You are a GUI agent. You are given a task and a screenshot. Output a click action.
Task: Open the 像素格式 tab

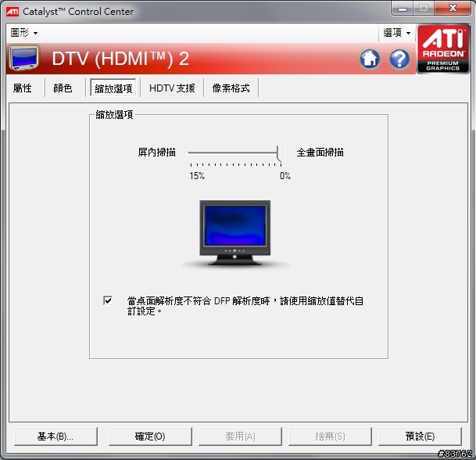[x=231, y=88]
